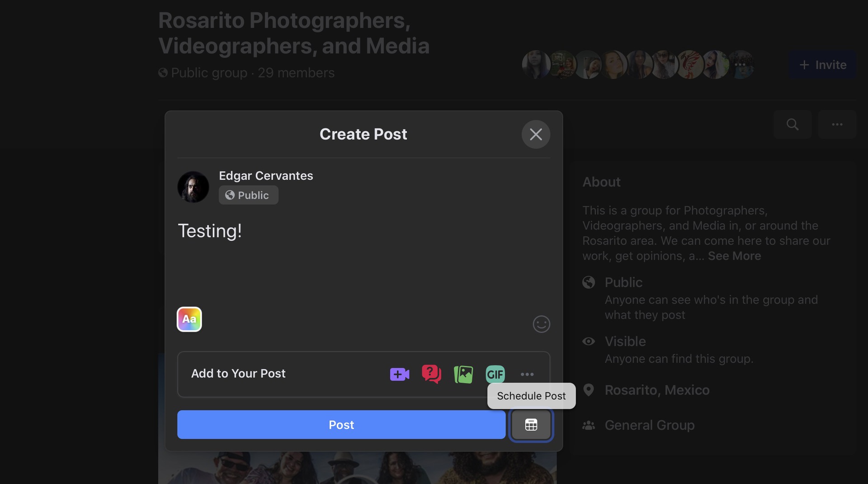
Task: Open the emoji picker smiley face
Action: pos(541,324)
